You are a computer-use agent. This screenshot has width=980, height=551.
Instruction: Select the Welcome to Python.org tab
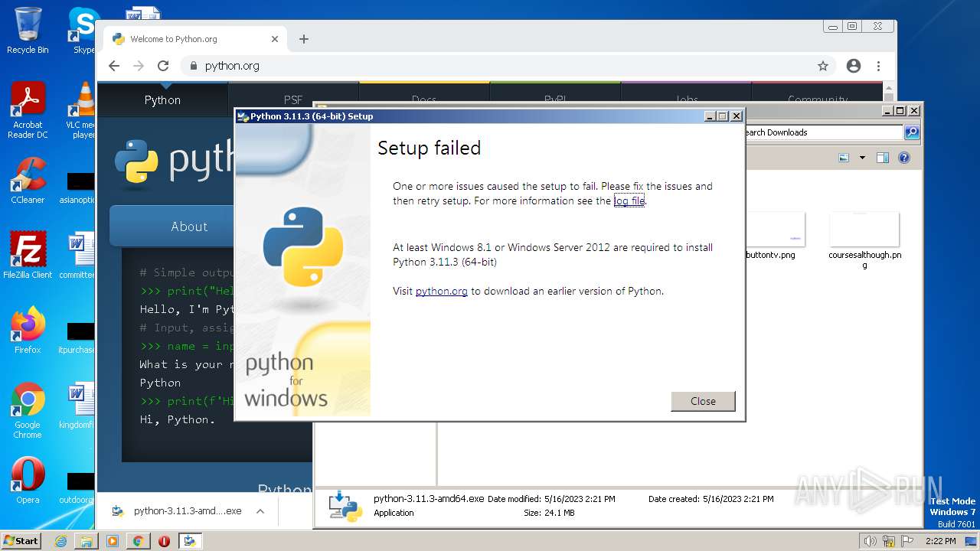click(x=194, y=39)
